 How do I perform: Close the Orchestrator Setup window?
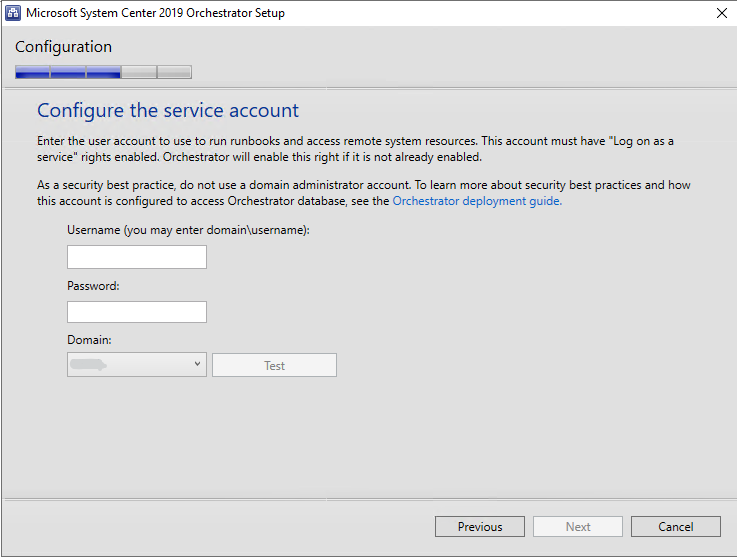pyautogui.click(x=721, y=13)
